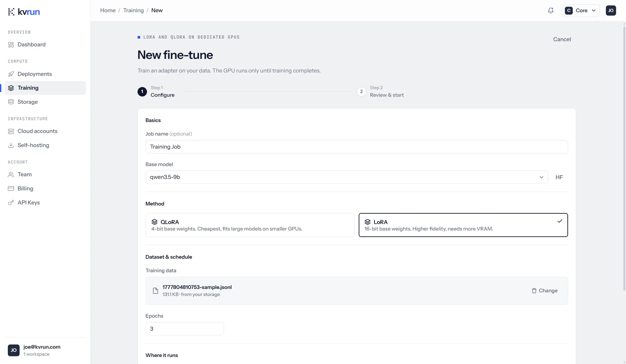Screen dimensions: 626x364
Task: Focus the Job name input field
Action: pyautogui.click(x=357, y=147)
